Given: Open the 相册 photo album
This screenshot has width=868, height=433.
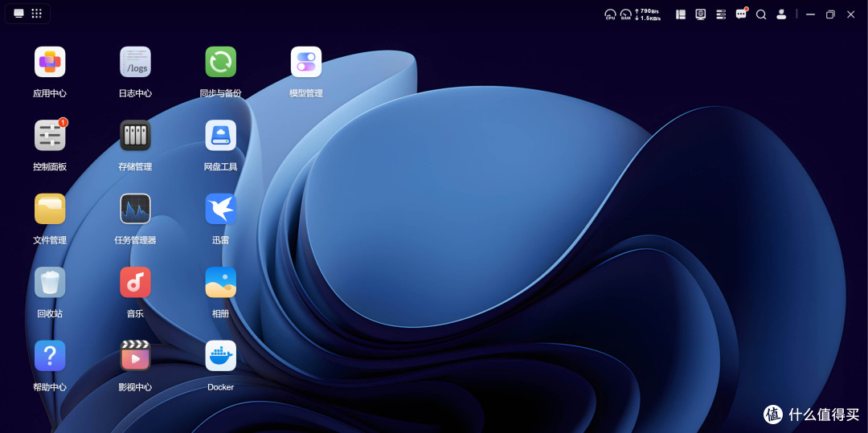Looking at the screenshot, I should (220, 283).
